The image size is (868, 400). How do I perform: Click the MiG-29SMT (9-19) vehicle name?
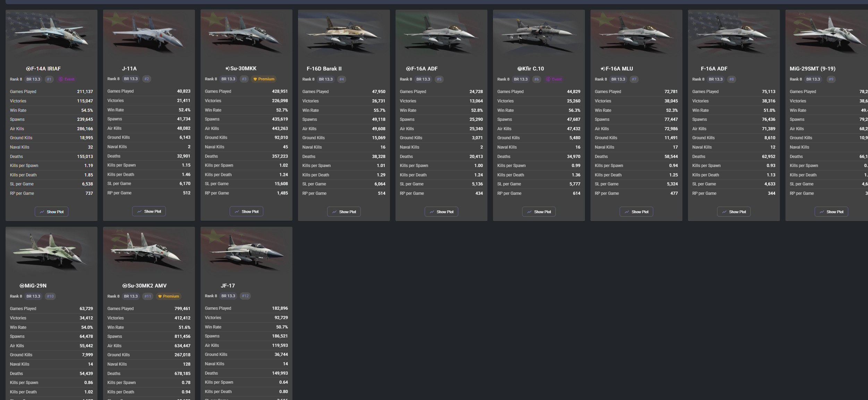(x=812, y=69)
